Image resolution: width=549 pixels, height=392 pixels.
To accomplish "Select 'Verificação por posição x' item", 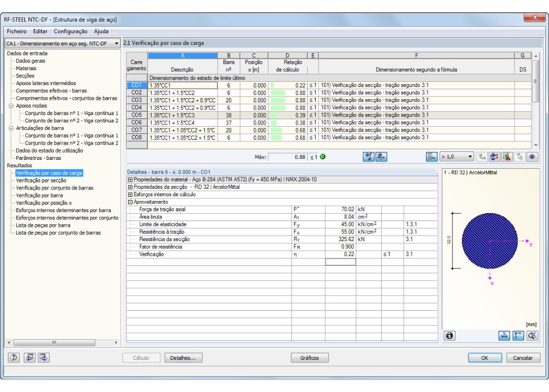I will pos(44,203).
